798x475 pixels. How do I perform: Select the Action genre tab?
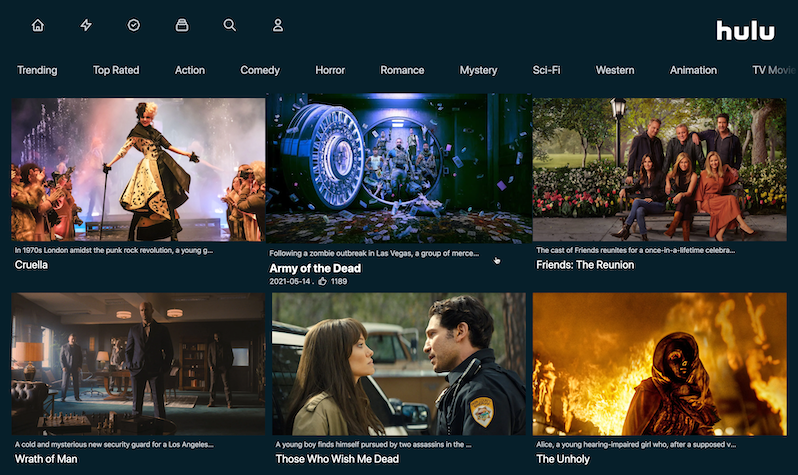point(190,70)
